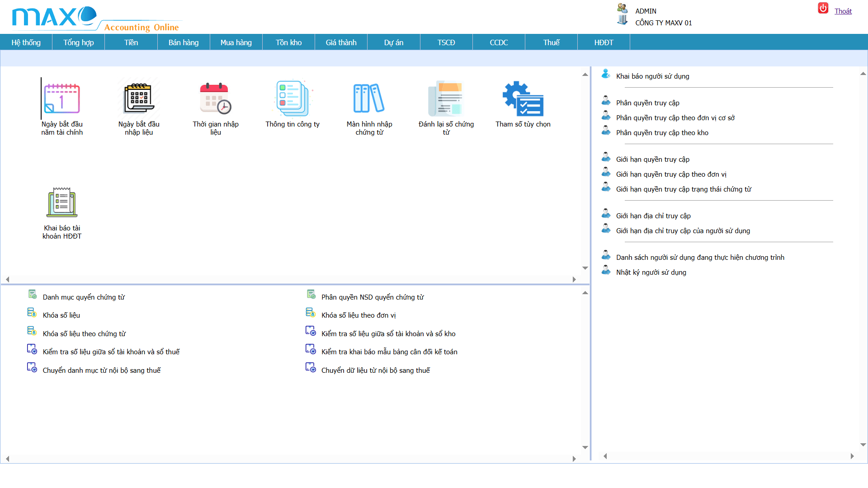Open Danh sách người sử dụng đang thực hiện chương trình
Viewport: 868px width, 488px height.
pos(700,258)
